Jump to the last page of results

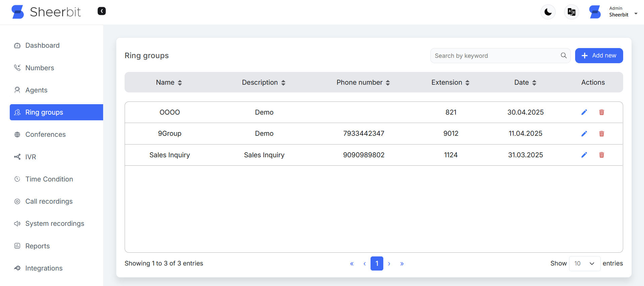click(402, 264)
